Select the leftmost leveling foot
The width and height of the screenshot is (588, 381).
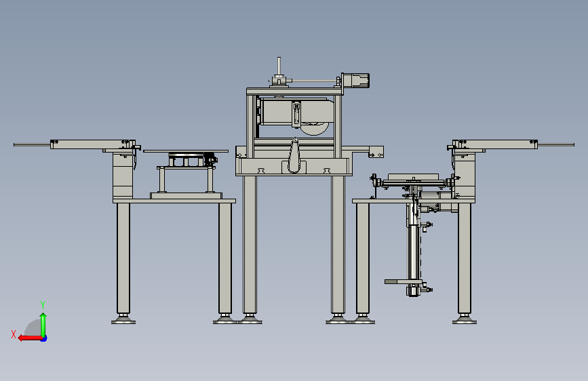pos(123,319)
